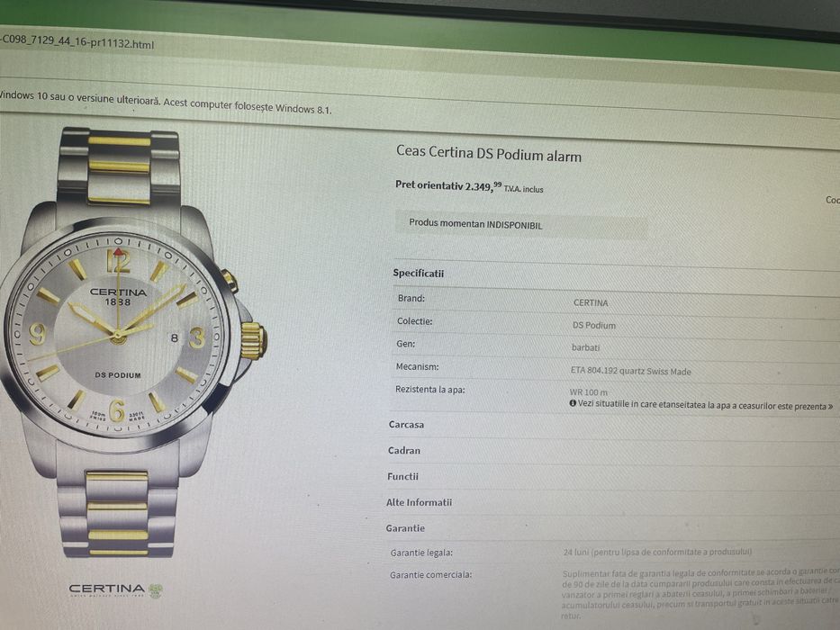Expand the Cadran section
This screenshot has width=840, height=630.
click(x=404, y=451)
